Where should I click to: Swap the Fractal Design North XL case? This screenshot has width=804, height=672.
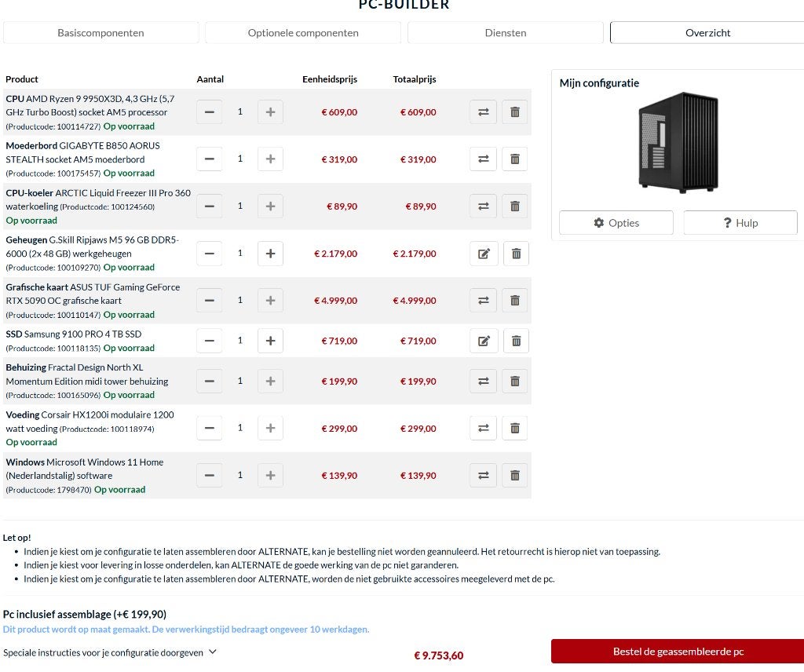pyautogui.click(x=483, y=382)
